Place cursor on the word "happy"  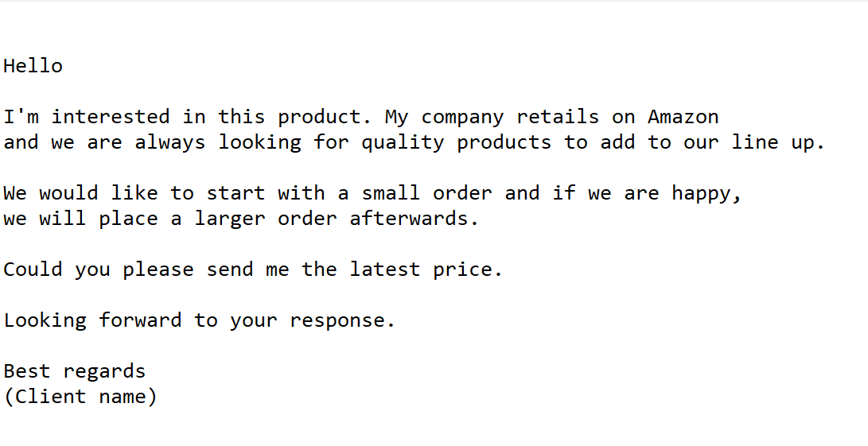point(701,193)
